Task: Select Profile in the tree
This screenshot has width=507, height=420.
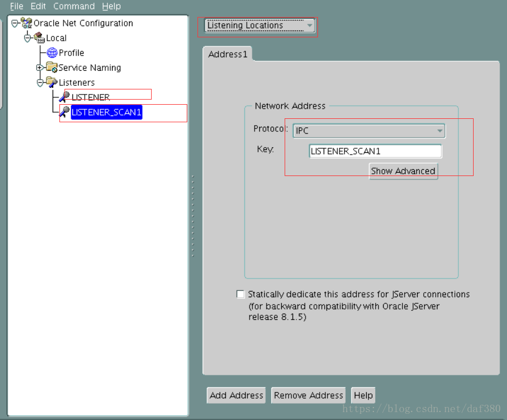Action: click(71, 53)
